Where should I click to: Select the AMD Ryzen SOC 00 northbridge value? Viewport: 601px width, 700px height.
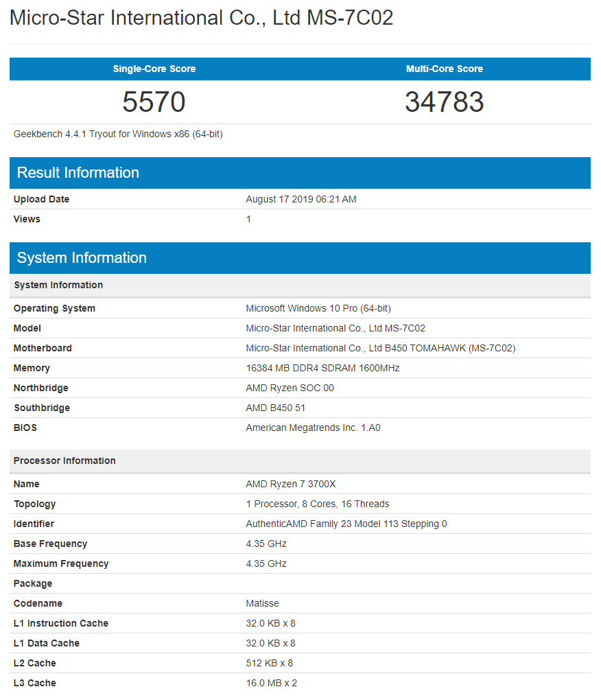point(290,388)
